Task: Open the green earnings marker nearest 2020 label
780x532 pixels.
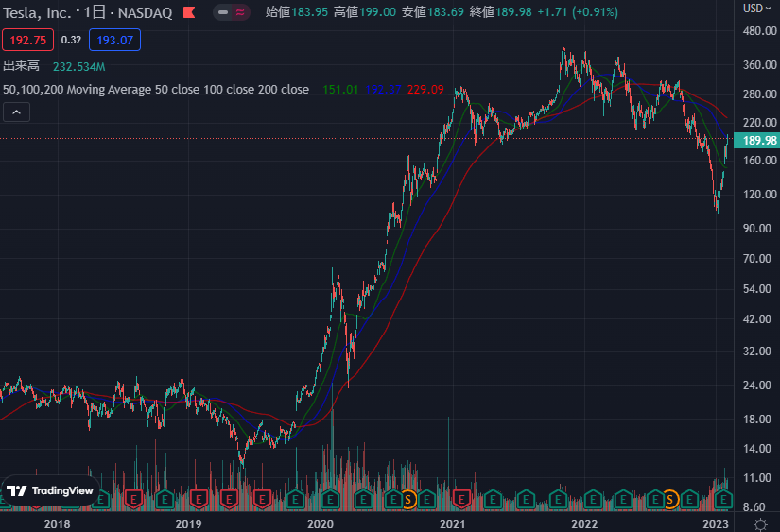Action: point(330,499)
